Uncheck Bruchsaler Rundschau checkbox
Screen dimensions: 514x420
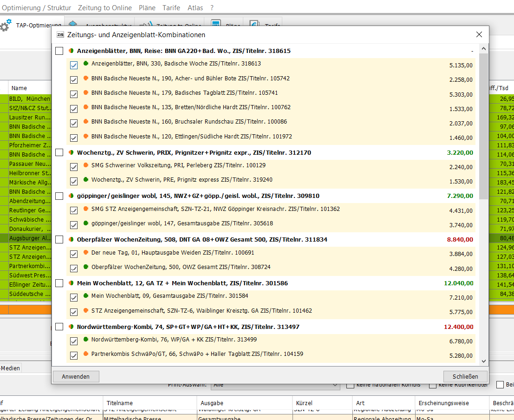(74, 124)
